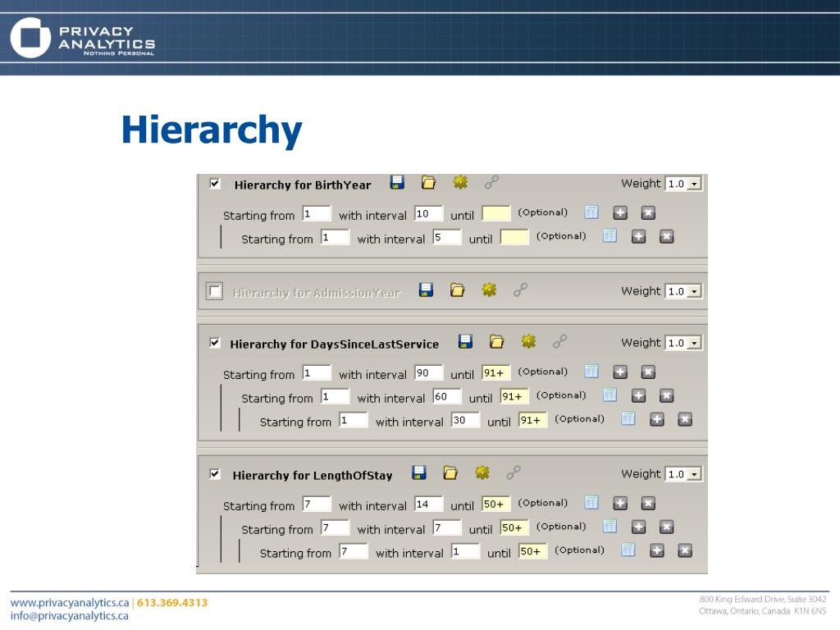Add level on DaysSinceLastService interval 30 row
The image size is (840, 630).
click(657, 419)
